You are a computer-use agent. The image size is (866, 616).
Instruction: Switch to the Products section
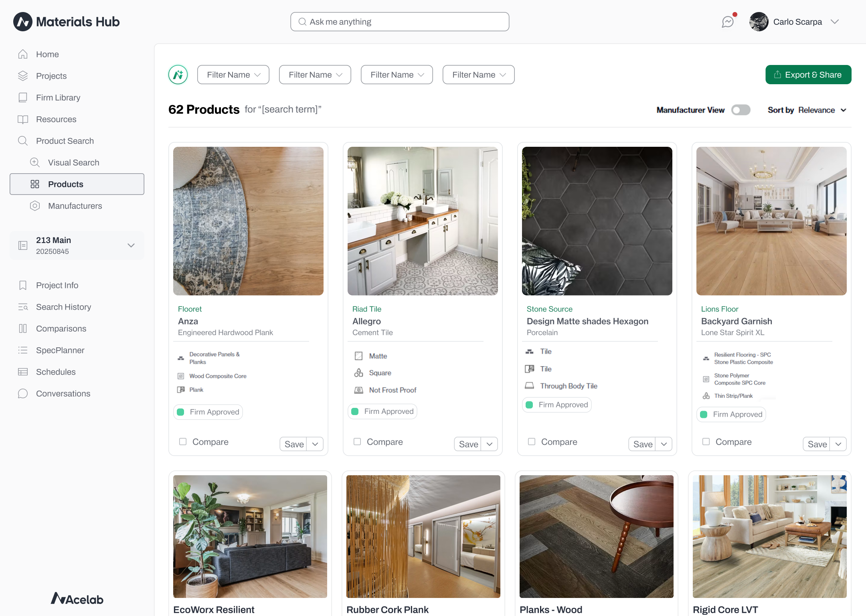click(x=65, y=184)
